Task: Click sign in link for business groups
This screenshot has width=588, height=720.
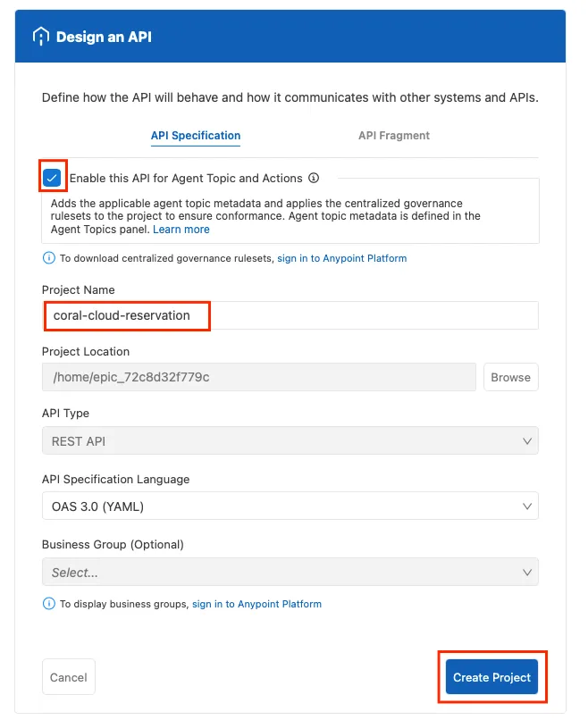Action: [256, 604]
